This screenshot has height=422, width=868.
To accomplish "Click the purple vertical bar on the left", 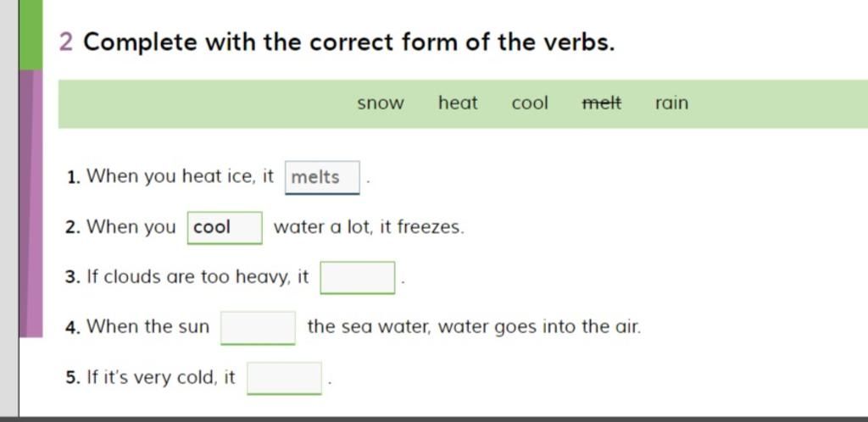I will 31,203.
